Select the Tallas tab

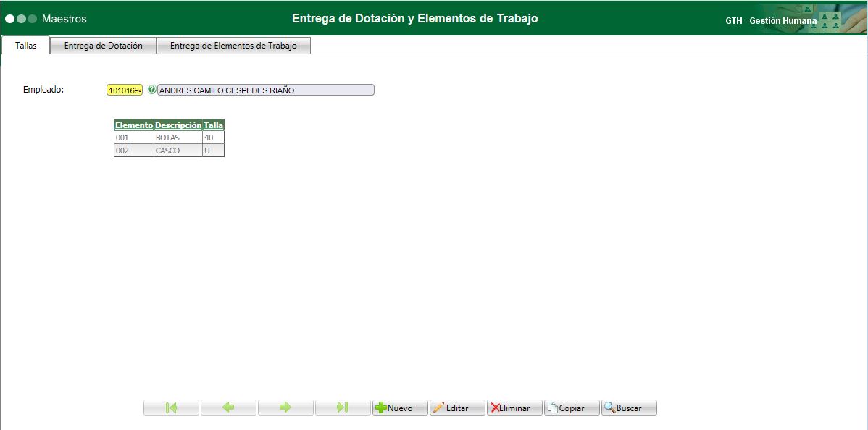coord(25,46)
